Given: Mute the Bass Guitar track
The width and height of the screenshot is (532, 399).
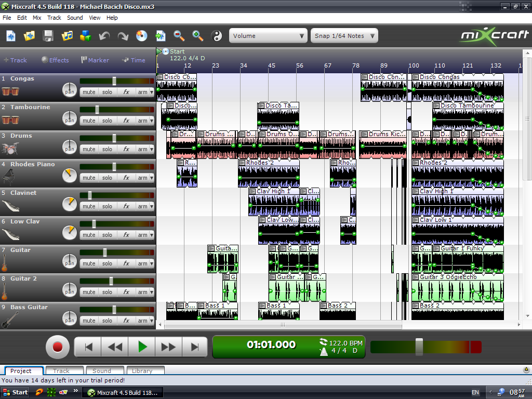Looking at the screenshot, I should [89, 320].
